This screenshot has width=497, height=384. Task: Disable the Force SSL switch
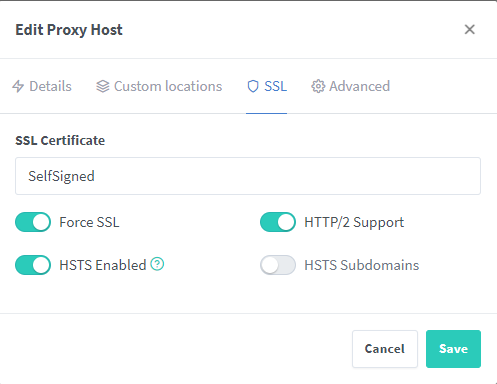click(33, 222)
